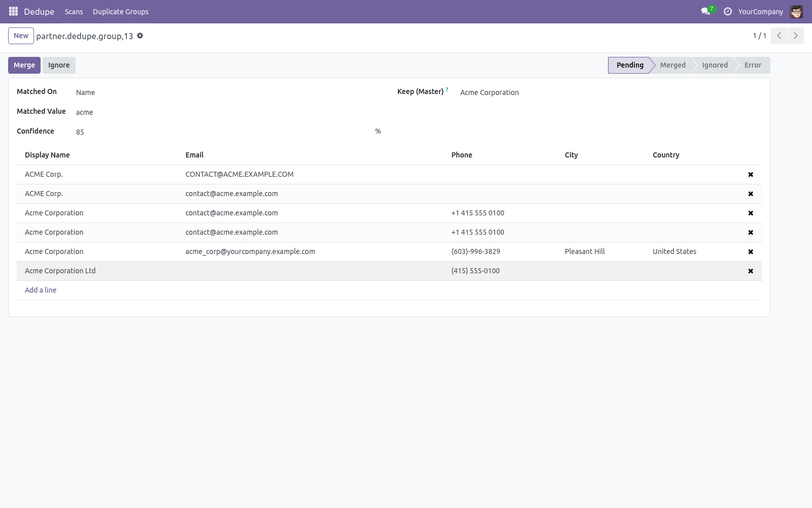Open the conversations messages icon

click(x=705, y=11)
